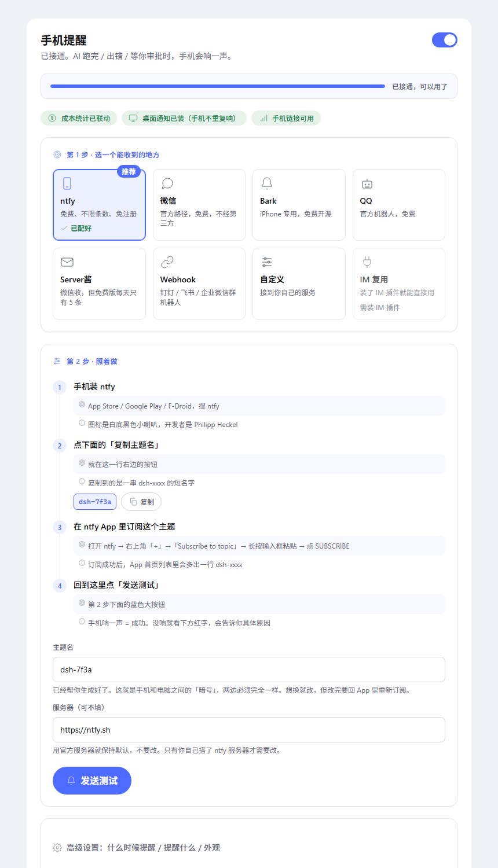The image size is (498, 868).
Task: Pick the 自定义 channel card
Action: pyautogui.click(x=299, y=284)
